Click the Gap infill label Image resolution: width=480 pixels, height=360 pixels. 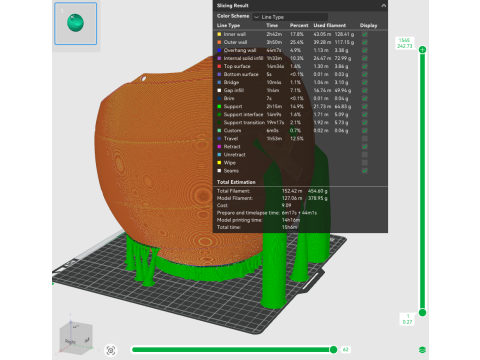(234, 90)
